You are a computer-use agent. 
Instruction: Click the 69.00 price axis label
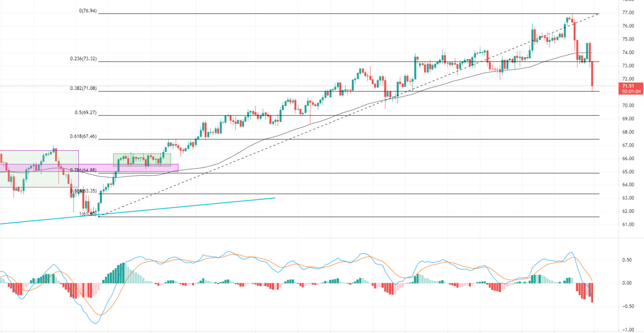[x=628, y=119]
